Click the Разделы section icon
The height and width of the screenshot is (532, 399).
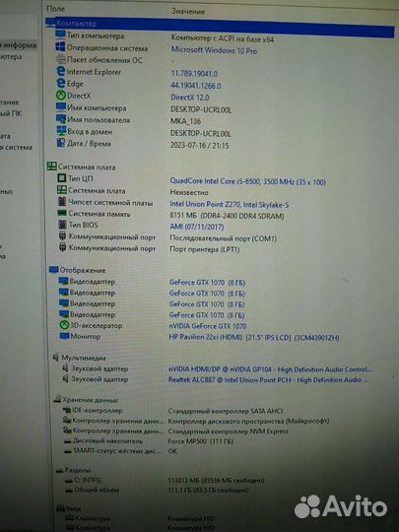tap(60, 470)
